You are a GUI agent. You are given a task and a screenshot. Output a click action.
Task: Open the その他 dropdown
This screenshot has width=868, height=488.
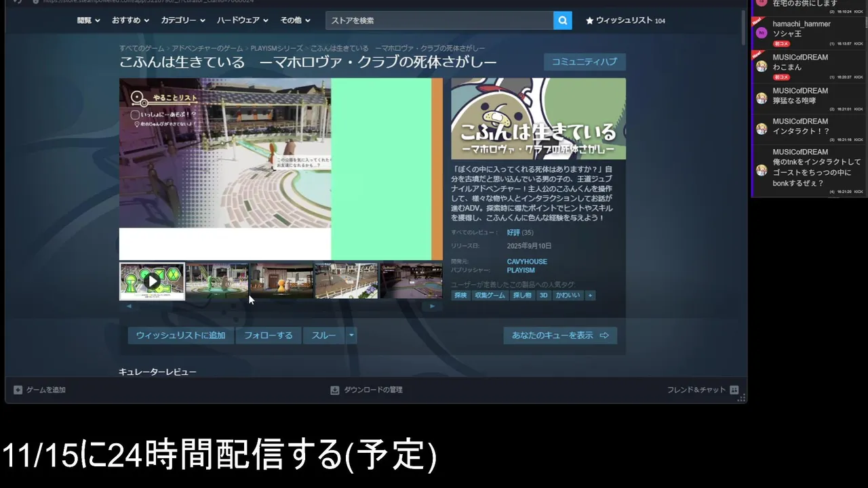(x=295, y=20)
